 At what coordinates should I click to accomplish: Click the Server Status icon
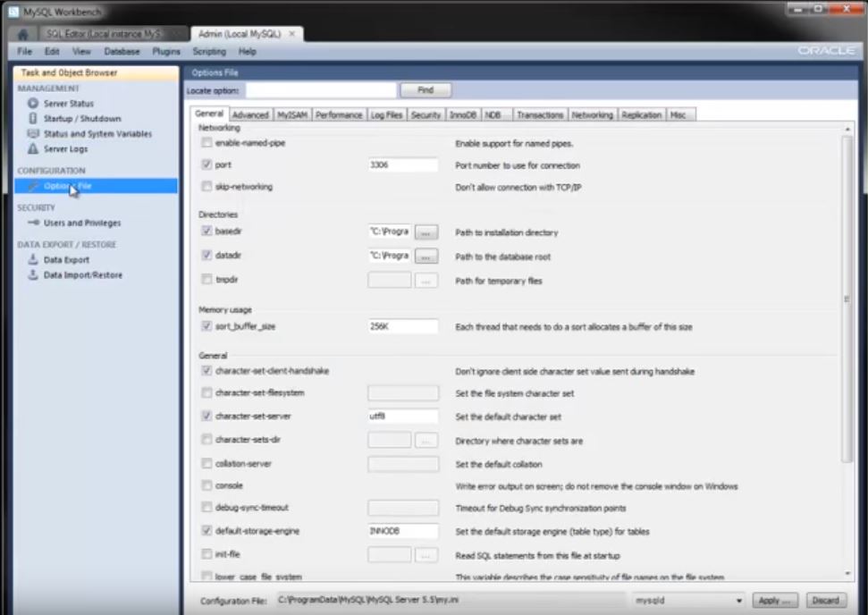point(33,104)
